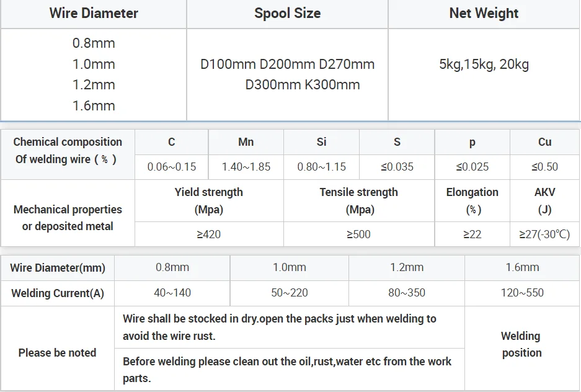Click the Wire Diameter column header
The width and height of the screenshot is (581, 392).
(x=94, y=14)
